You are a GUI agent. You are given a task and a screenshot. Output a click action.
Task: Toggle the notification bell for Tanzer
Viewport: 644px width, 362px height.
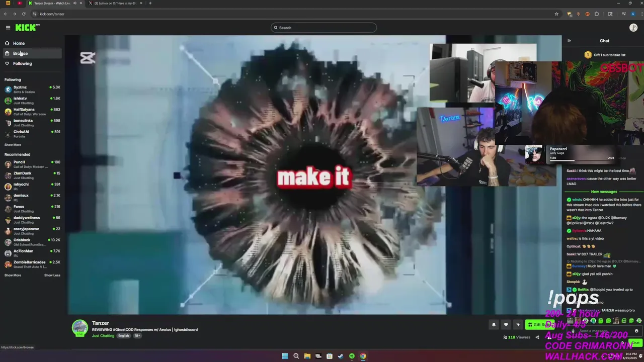click(494, 325)
